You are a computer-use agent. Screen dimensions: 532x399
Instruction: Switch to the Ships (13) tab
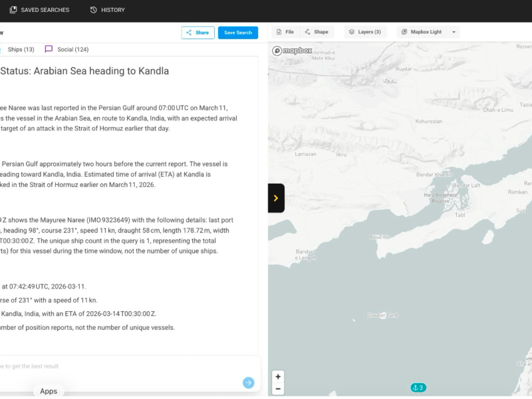click(x=21, y=49)
